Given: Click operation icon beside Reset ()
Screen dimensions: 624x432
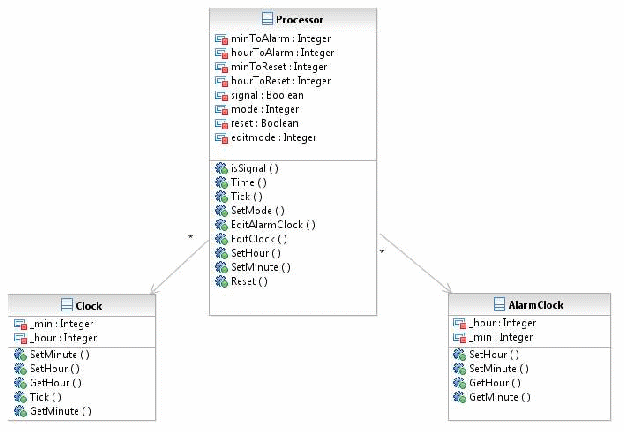Looking at the screenshot, I should click(x=221, y=282).
